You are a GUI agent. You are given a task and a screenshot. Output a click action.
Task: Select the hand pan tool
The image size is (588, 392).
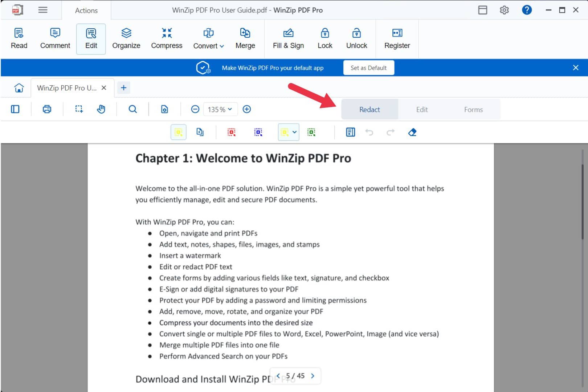(101, 109)
